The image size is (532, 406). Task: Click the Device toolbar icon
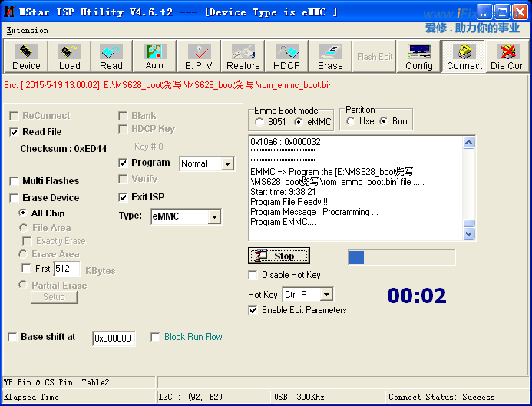26,56
